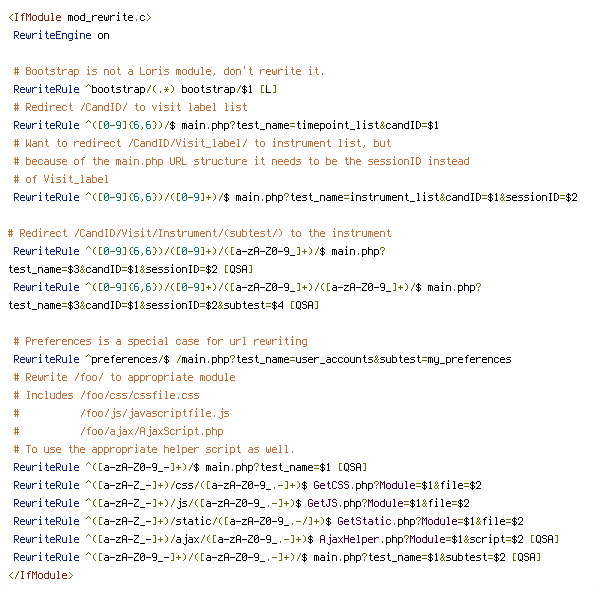Click the opening IfModule mod_rewrite.c tag
This screenshot has height=592, width=600.
point(80,18)
